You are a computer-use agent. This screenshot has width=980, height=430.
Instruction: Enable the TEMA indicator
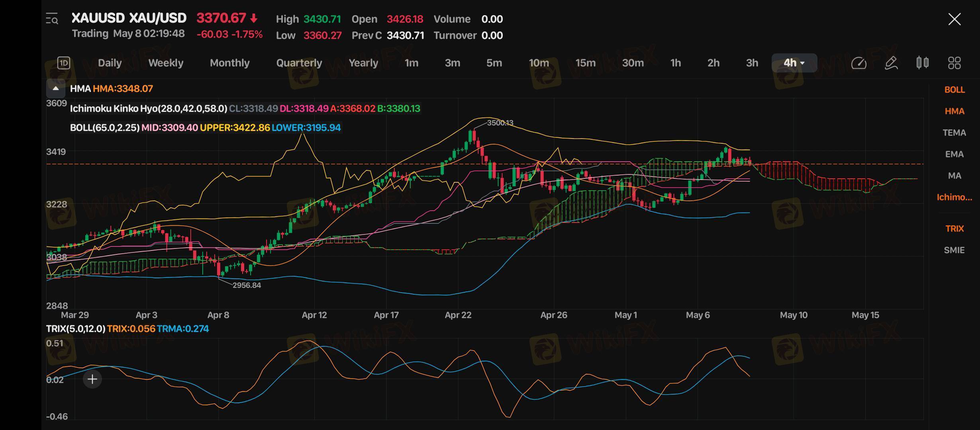click(954, 133)
